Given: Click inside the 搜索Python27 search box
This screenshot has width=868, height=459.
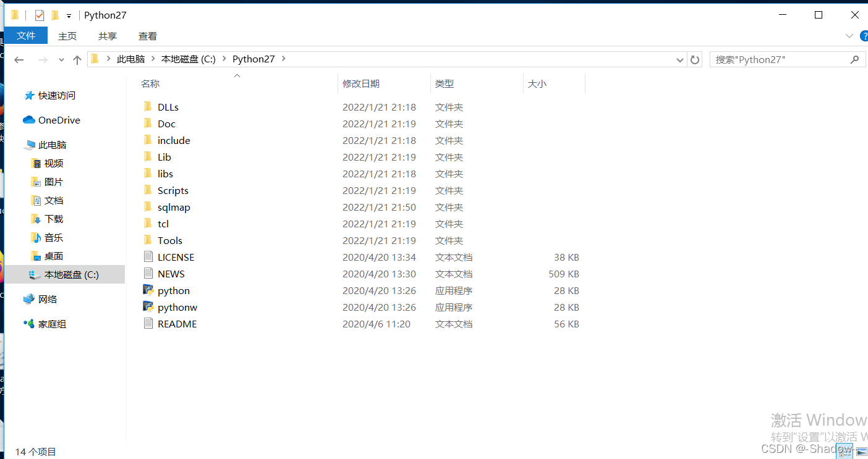Looking at the screenshot, I should click(x=779, y=59).
